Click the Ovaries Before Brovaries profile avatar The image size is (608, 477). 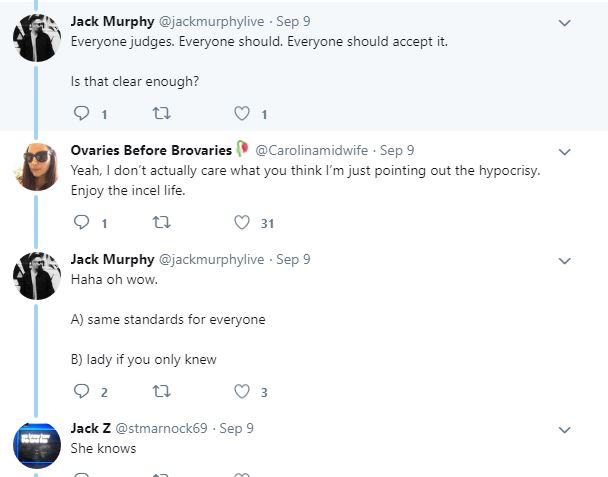(x=36, y=165)
